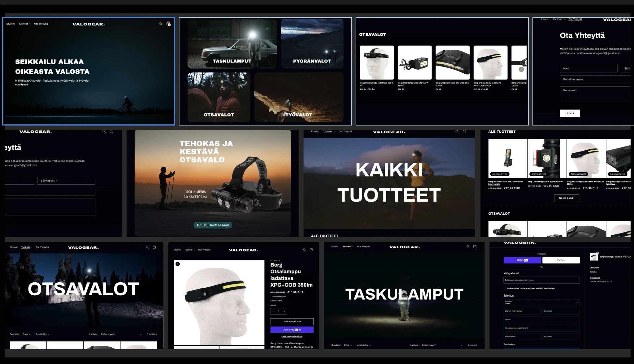Click search icon on the OTSAVALOT collection page
The height and width of the screenshot is (364, 634).
[147, 247]
